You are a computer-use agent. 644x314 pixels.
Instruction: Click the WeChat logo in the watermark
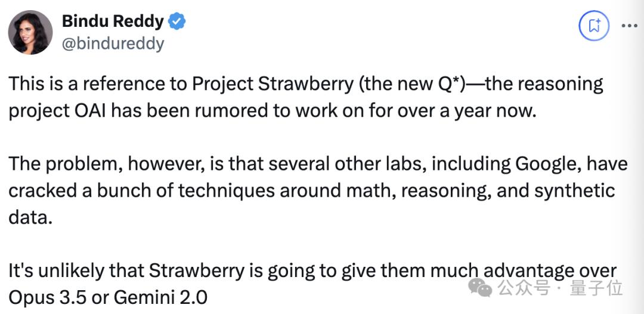(479, 288)
